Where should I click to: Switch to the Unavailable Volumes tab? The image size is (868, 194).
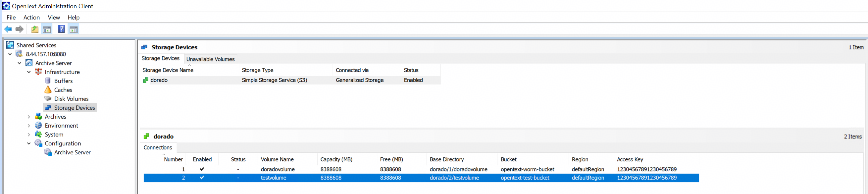coord(210,59)
